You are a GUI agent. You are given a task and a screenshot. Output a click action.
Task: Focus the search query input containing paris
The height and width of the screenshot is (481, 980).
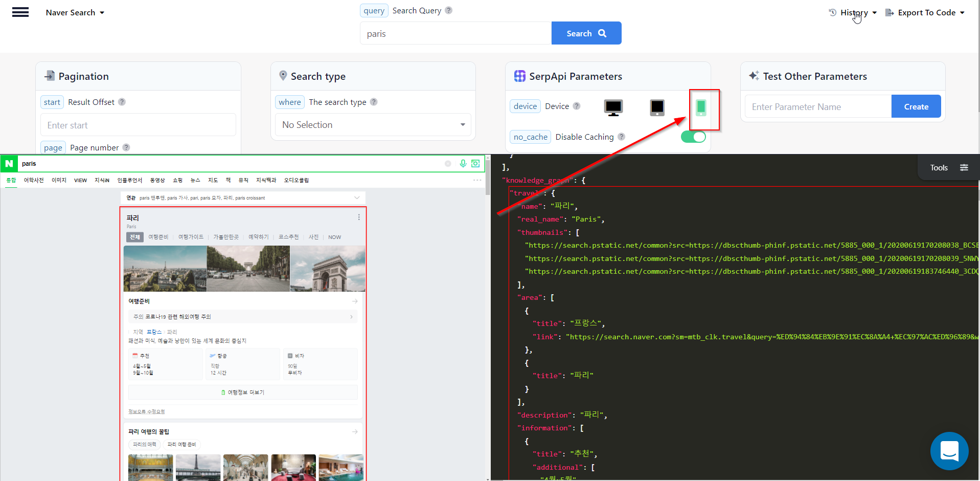pos(455,33)
